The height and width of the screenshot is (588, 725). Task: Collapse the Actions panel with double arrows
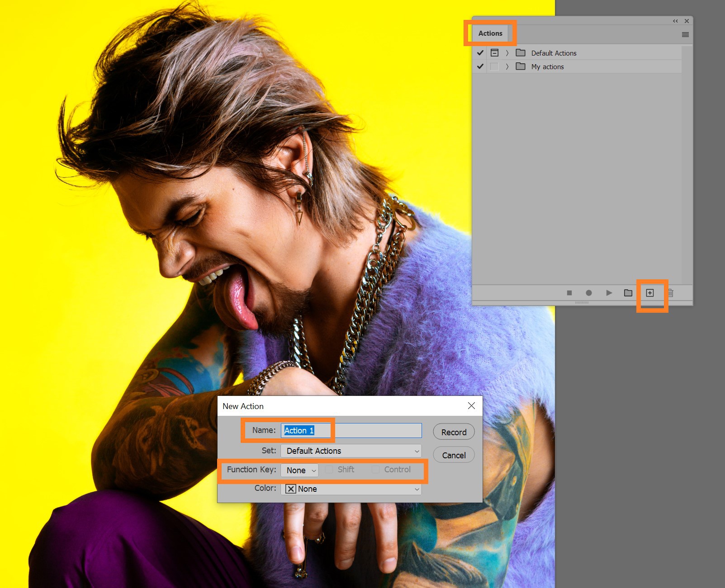[675, 21]
